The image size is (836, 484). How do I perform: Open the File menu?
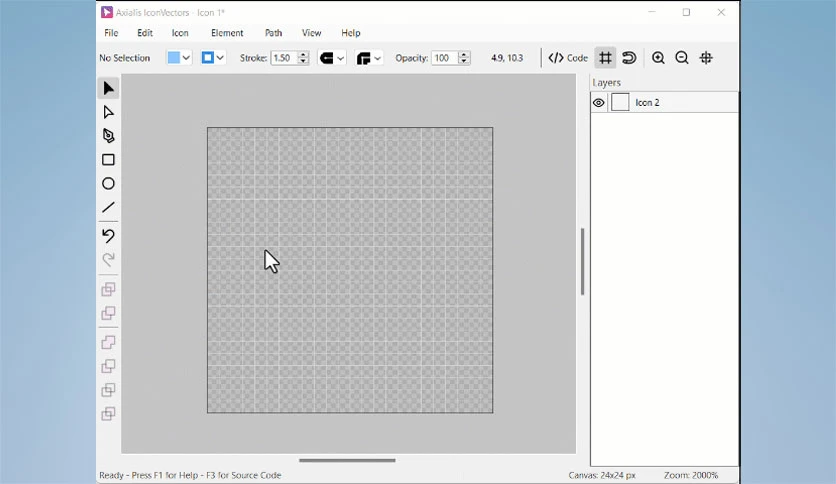111,33
